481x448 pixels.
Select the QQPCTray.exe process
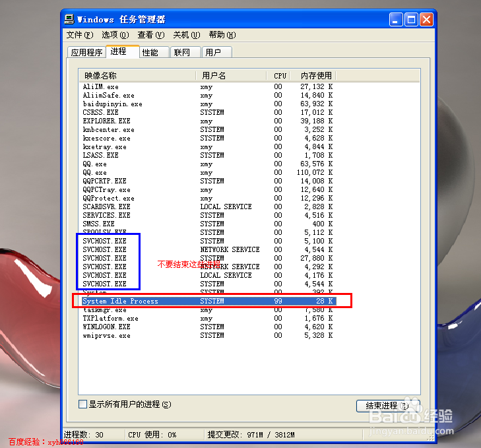coord(208,190)
